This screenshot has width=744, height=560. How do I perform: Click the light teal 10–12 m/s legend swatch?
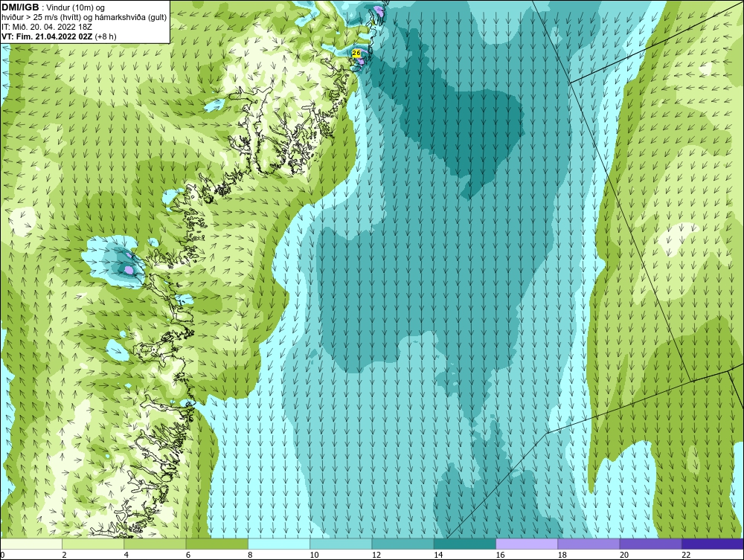click(x=341, y=544)
